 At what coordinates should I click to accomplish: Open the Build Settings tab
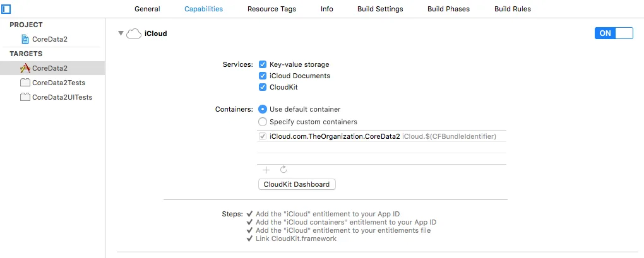pyautogui.click(x=380, y=9)
